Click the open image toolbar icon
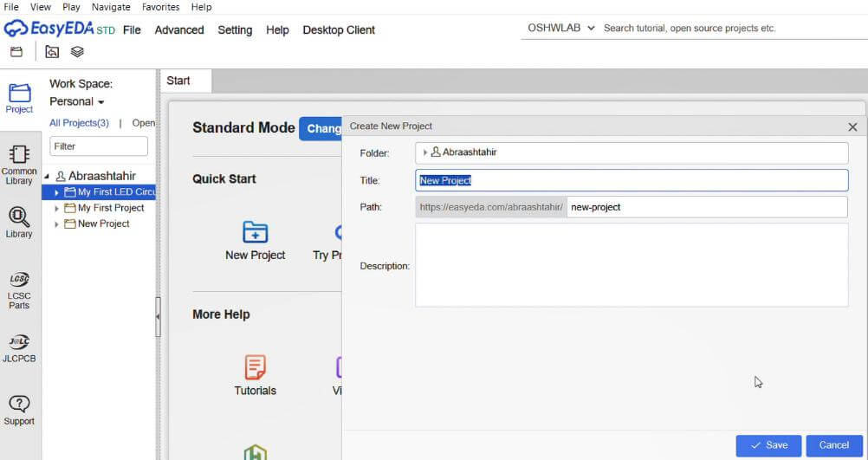 coord(52,52)
